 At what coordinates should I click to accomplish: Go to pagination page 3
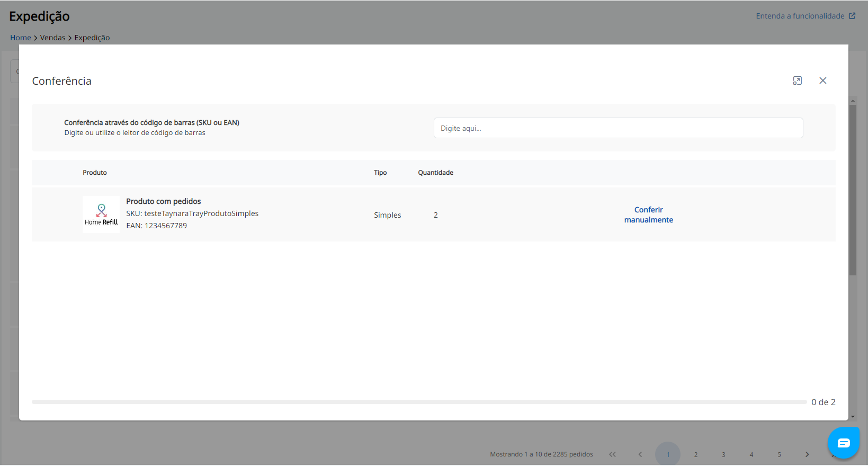pyautogui.click(x=723, y=454)
